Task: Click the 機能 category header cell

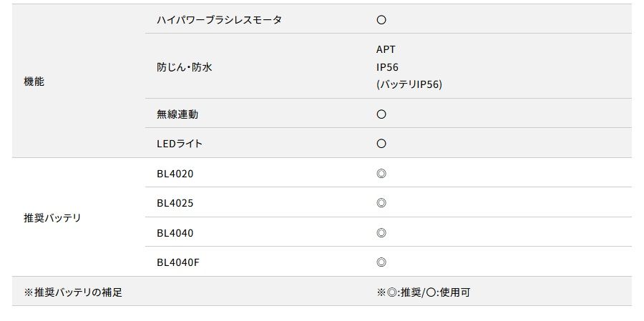Action: pyautogui.click(x=34, y=82)
